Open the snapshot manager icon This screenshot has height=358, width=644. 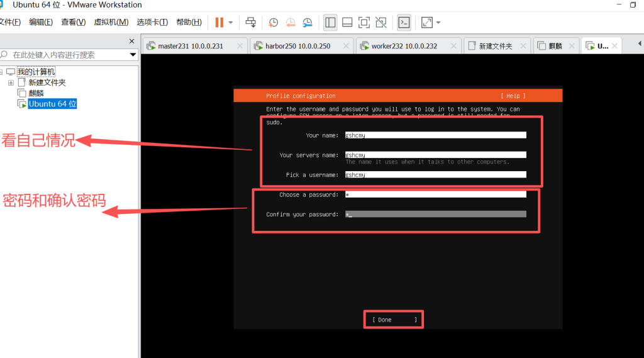pyautogui.click(x=308, y=23)
